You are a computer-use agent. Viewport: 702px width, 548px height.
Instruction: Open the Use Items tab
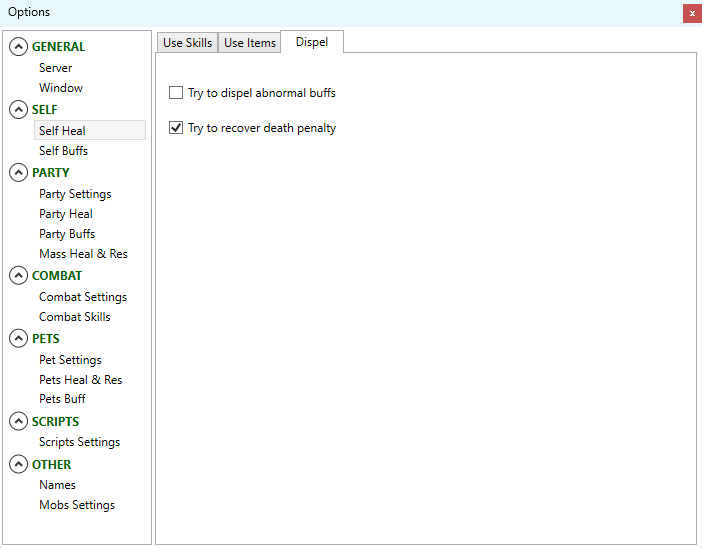249,43
